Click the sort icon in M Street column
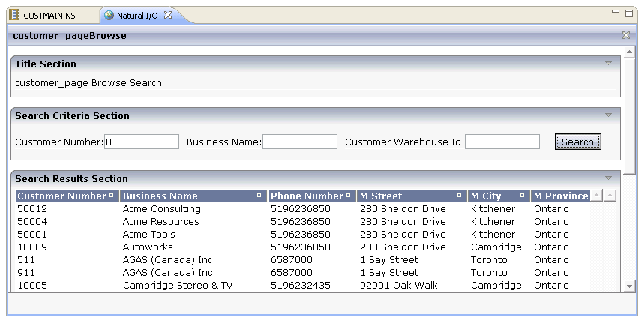The image size is (644, 323). point(459,196)
